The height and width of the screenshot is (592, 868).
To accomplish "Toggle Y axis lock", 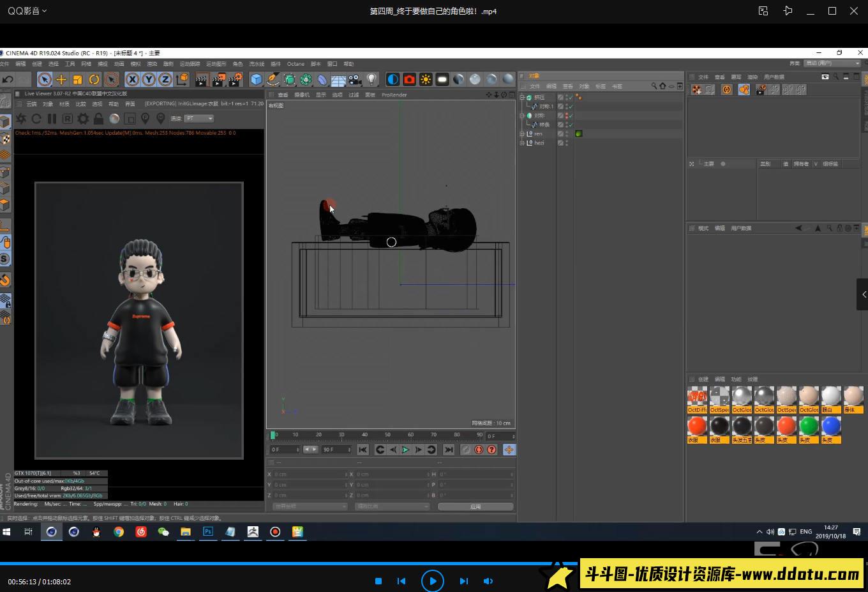I will (x=149, y=79).
